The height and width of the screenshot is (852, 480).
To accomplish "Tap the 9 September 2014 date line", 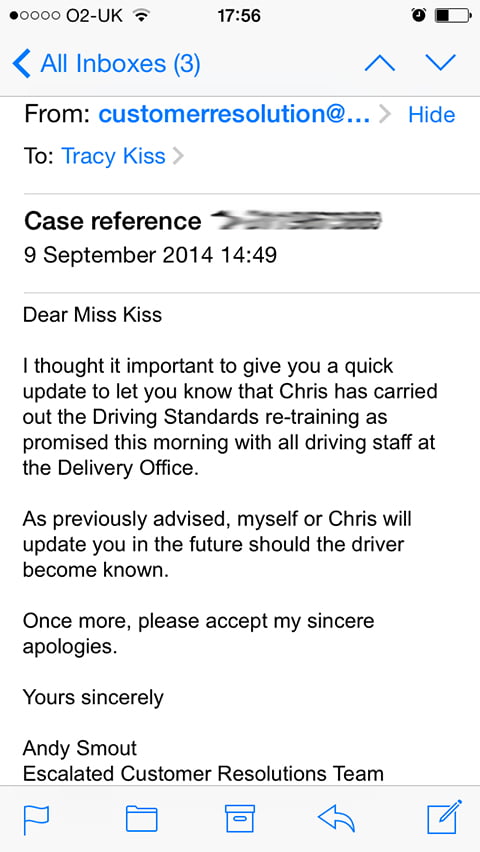I will pos(151,255).
